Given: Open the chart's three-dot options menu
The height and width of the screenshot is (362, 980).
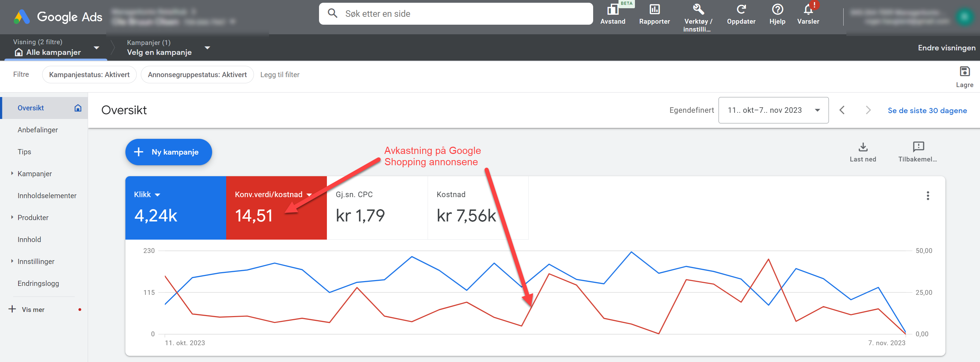Looking at the screenshot, I should pos(928,196).
